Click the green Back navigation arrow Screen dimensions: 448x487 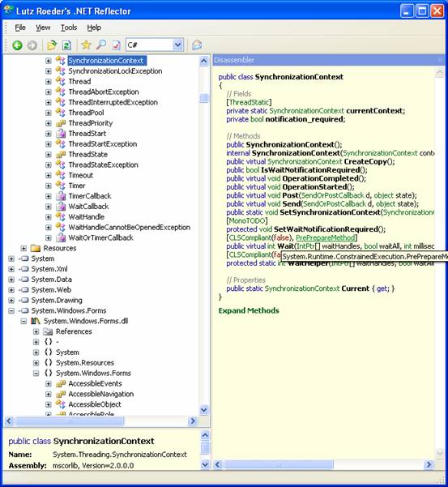[17, 45]
